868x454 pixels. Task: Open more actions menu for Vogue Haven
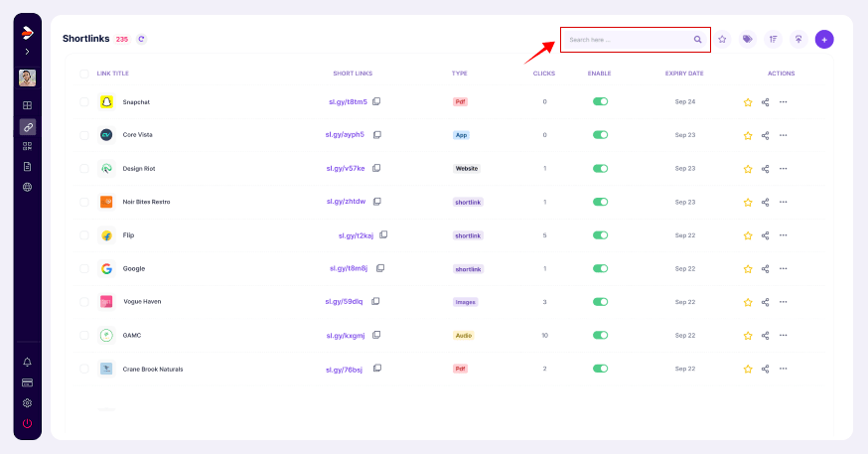coord(783,302)
